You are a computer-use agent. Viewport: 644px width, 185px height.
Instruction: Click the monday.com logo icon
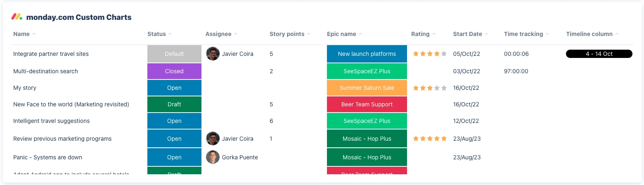point(17,17)
